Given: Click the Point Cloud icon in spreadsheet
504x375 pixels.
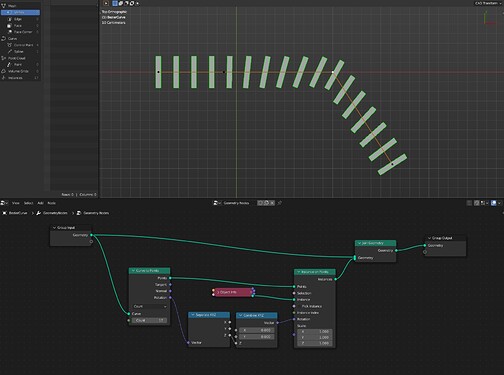Looking at the screenshot, I should (x=4, y=58).
